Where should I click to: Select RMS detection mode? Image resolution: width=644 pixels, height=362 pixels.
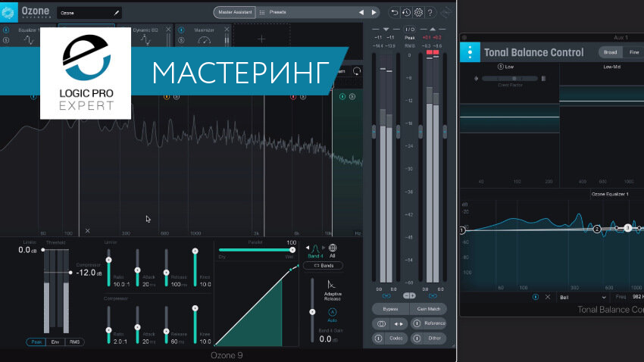point(74,342)
